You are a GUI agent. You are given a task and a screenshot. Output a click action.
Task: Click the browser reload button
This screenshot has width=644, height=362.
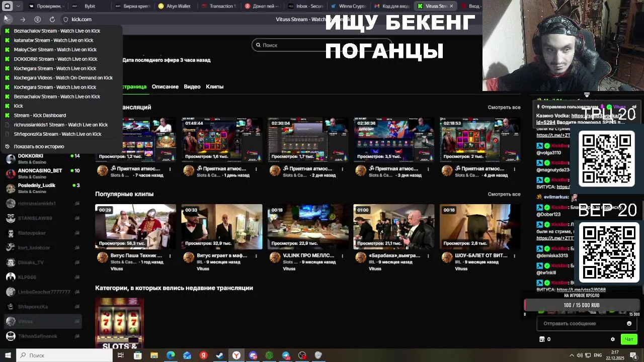click(x=52, y=19)
